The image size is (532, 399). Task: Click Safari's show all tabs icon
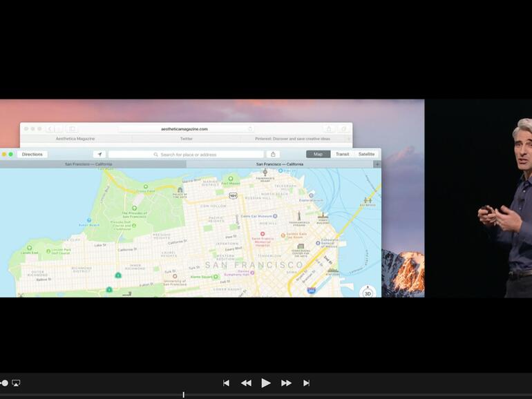(343, 129)
